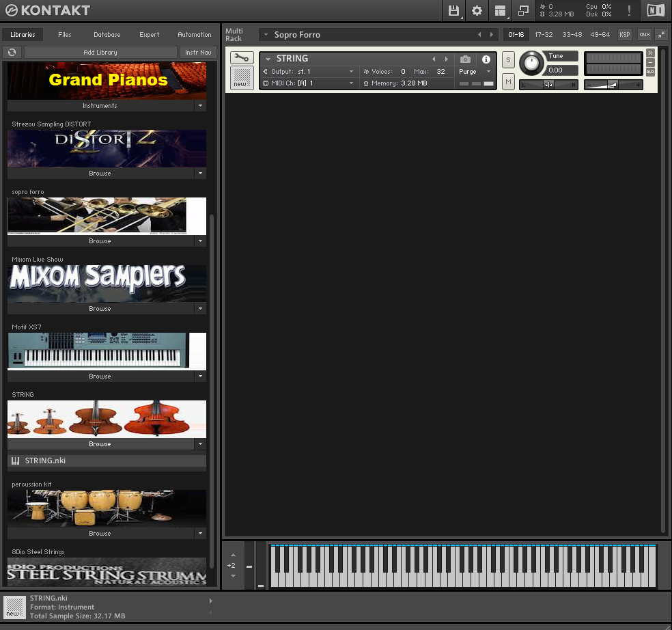This screenshot has height=630, width=672.
Task: Shift keyboard octave up arrow
Action: click(x=233, y=555)
